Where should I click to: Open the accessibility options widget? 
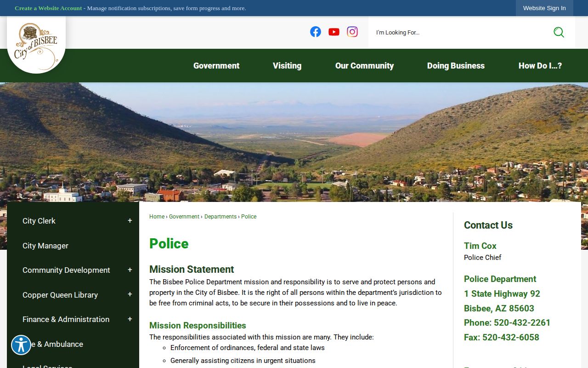pos(21,345)
